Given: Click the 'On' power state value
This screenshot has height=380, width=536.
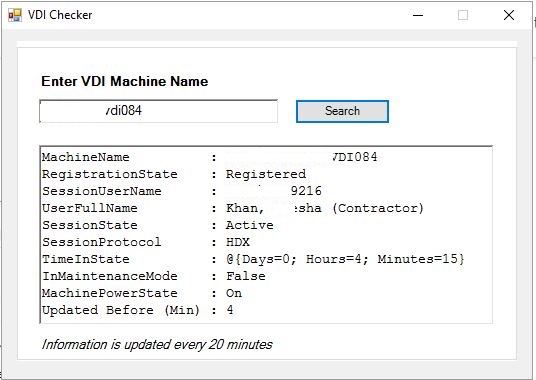Looking at the screenshot, I should 234,293.
